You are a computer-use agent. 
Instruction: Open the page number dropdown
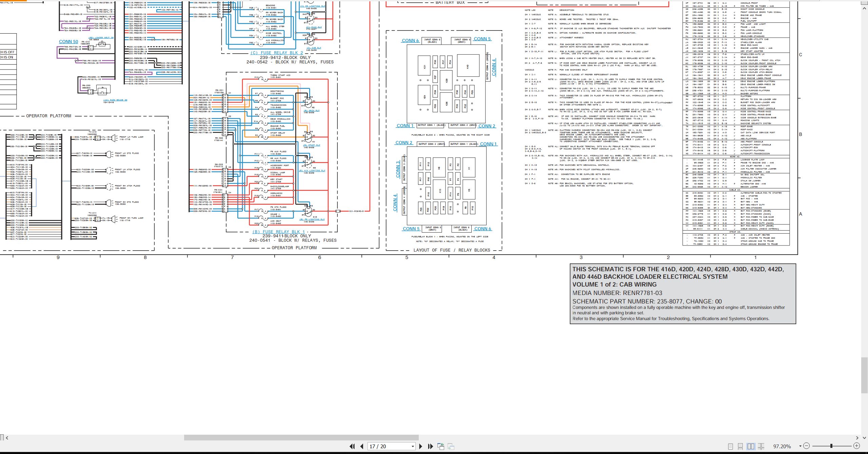(413, 447)
